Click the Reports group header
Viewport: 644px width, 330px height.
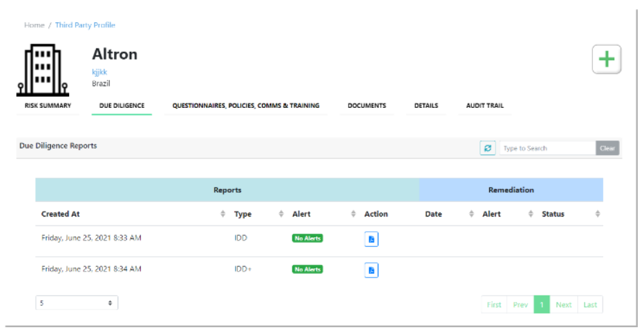[x=227, y=190]
